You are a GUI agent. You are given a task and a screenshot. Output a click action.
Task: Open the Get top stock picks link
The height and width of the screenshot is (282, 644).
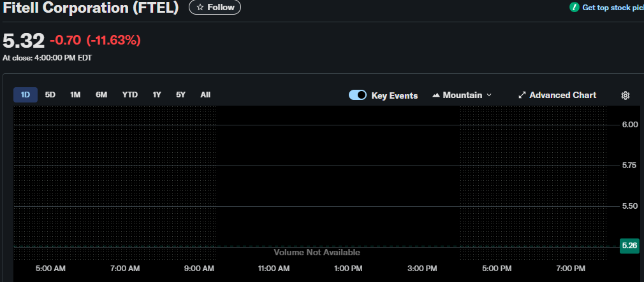coord(612,8)
